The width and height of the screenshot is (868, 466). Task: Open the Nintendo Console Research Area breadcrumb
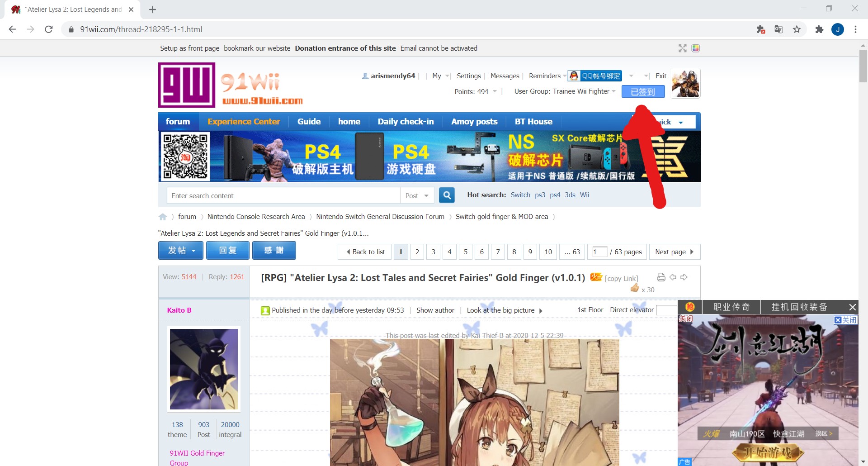coord(256,217)
